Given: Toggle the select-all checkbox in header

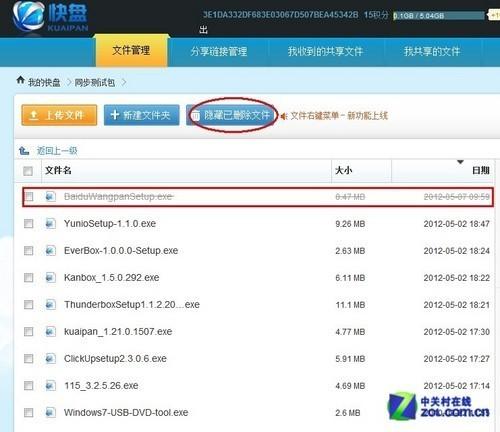Looking at the screenshot, I should tap(28, 171).
